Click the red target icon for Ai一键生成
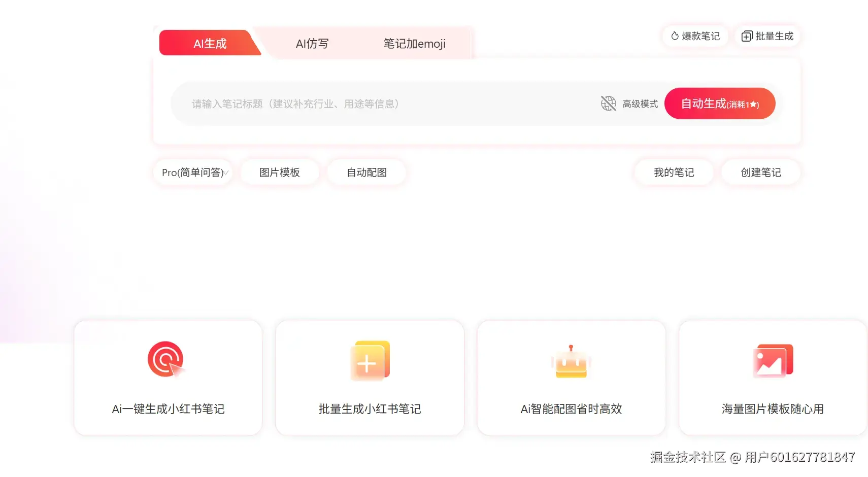Viewport: 868px width, 477px height. (166, 360)
